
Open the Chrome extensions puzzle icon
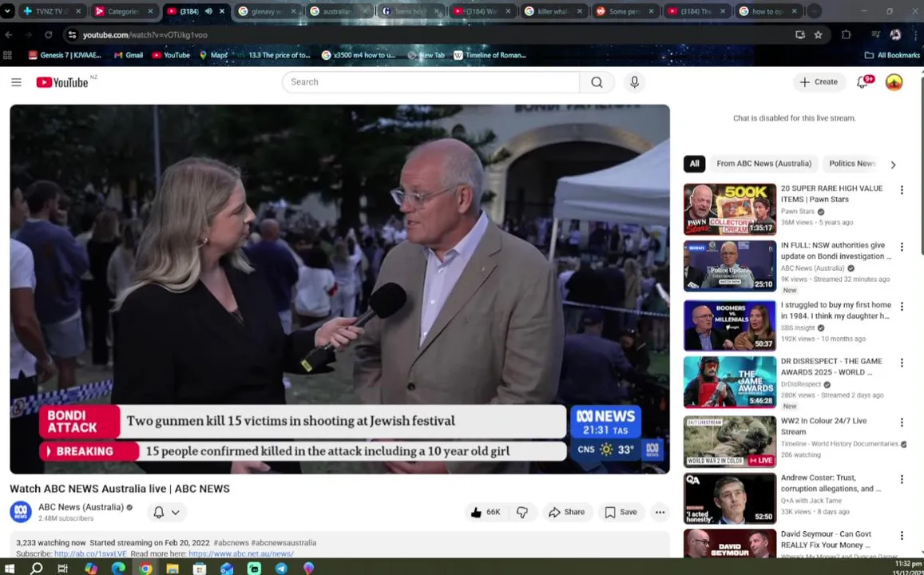pos(847,35)
